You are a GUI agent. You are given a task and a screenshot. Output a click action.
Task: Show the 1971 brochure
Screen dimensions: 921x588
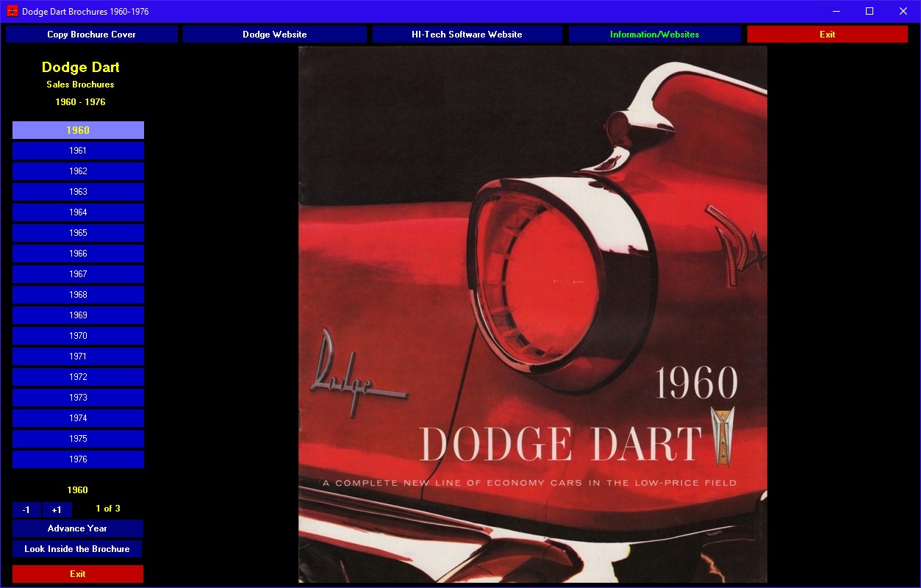(78, 356)
